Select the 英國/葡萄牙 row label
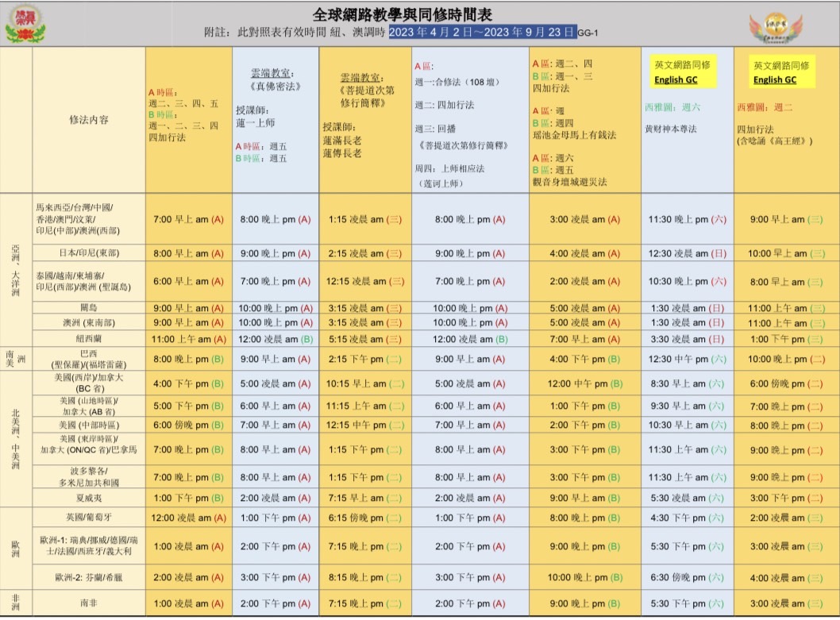 click(88, 518)
